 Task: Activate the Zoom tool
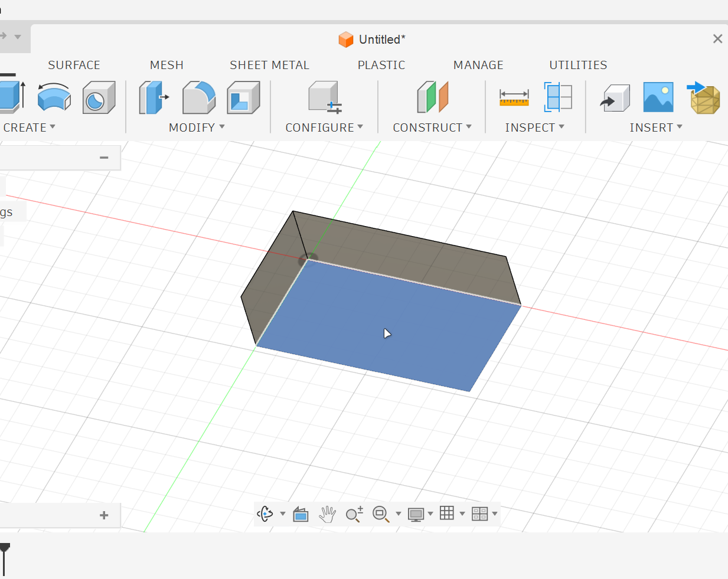pos(354,514)
